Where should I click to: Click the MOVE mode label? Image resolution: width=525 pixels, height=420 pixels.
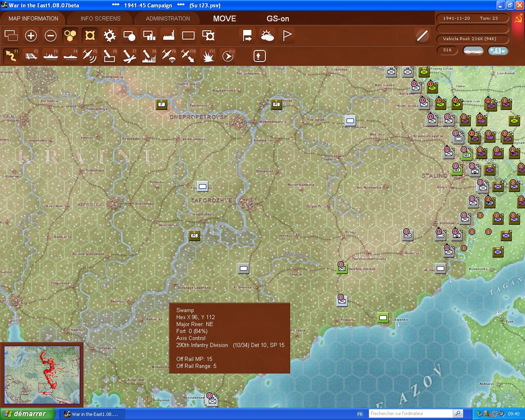[x=224, y=18]
